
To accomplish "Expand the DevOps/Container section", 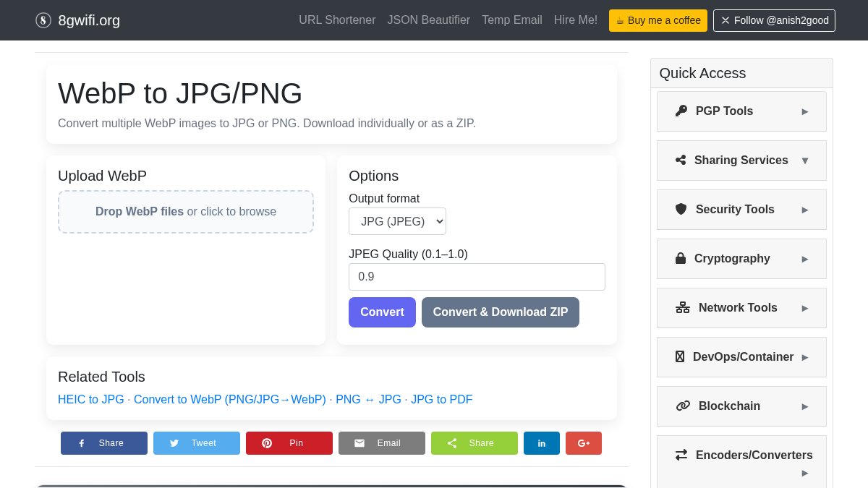I will pos(805,357).
